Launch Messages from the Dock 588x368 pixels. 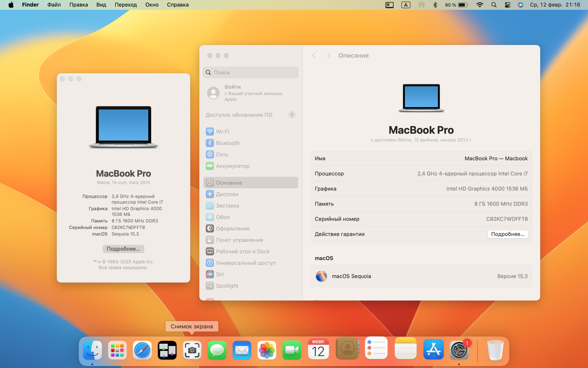pyautogui.click(x=217, y=350)
